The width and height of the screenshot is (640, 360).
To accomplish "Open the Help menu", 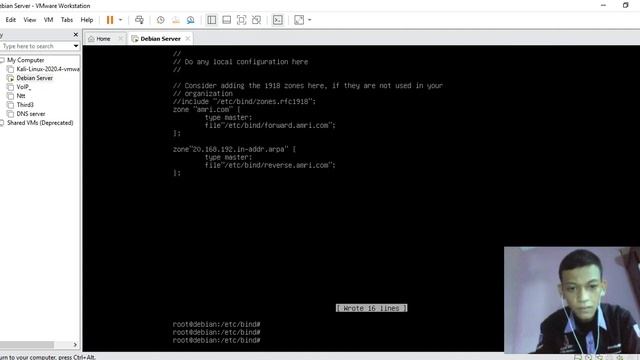I will pos(87,20).
